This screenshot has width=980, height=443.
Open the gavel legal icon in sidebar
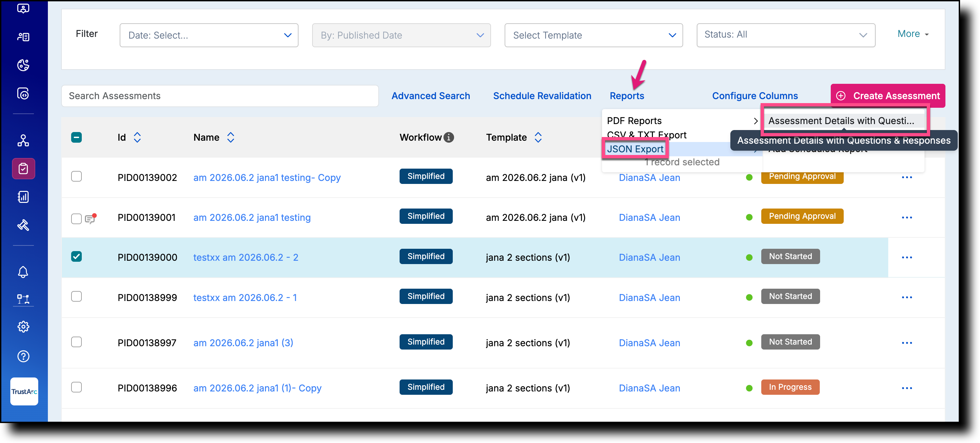(x=23, y=225)
